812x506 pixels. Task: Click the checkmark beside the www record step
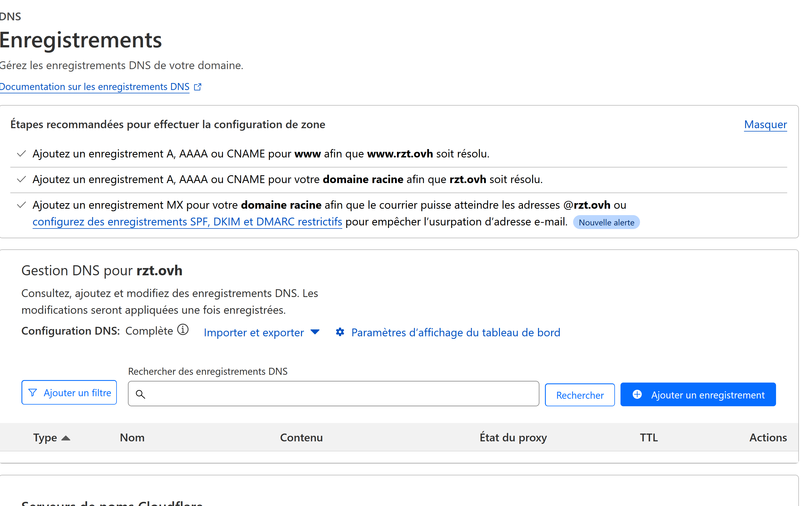click(x=21, y=154)
